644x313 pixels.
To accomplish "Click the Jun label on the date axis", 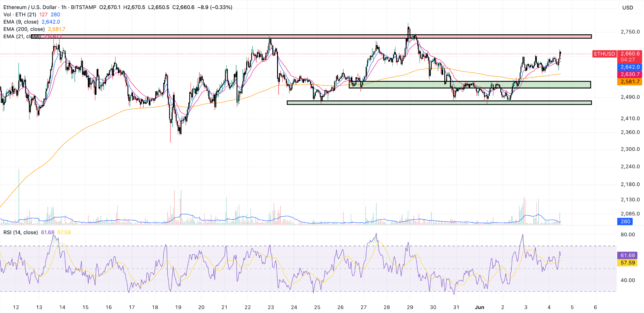I will [479, 307].
